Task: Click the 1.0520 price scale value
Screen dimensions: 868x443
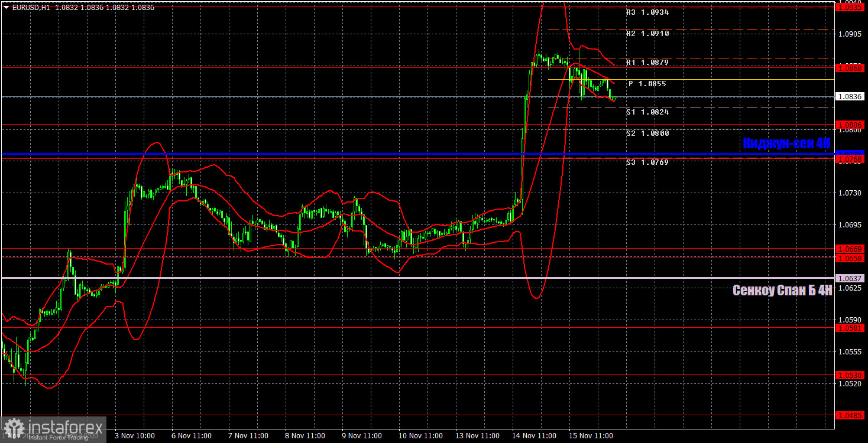Action: pos(850,383)
